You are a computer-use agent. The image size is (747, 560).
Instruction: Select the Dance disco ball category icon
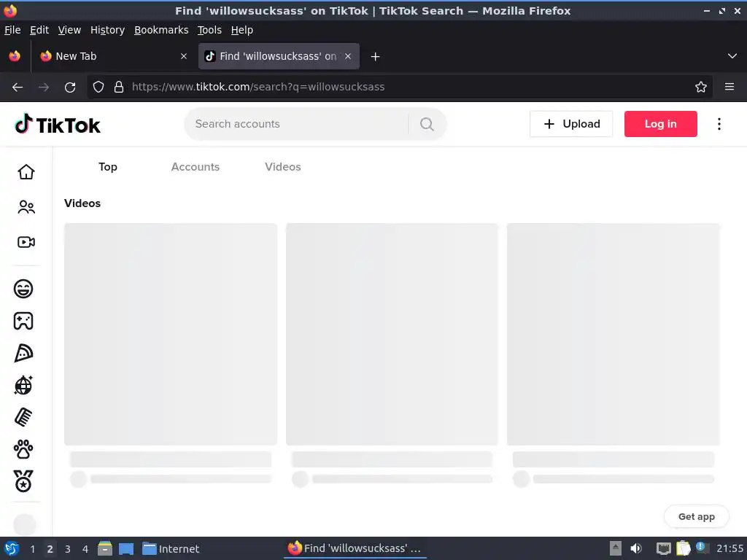pos(23,385)
